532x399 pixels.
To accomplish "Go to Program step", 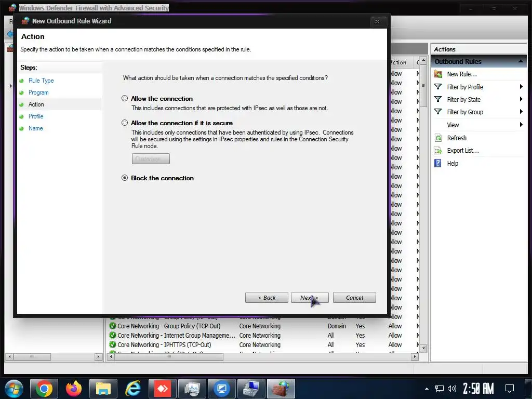I will pyautogui.click(x=38, y=92).
